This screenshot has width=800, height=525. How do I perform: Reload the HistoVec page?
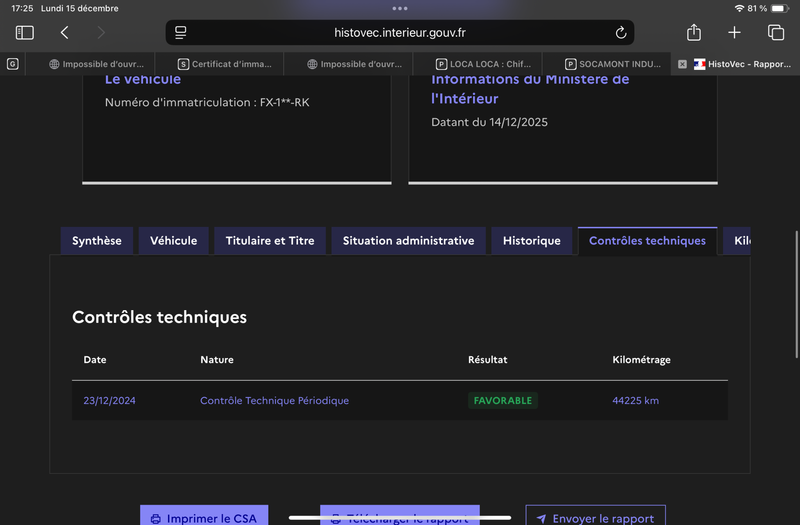click(620, 33)
